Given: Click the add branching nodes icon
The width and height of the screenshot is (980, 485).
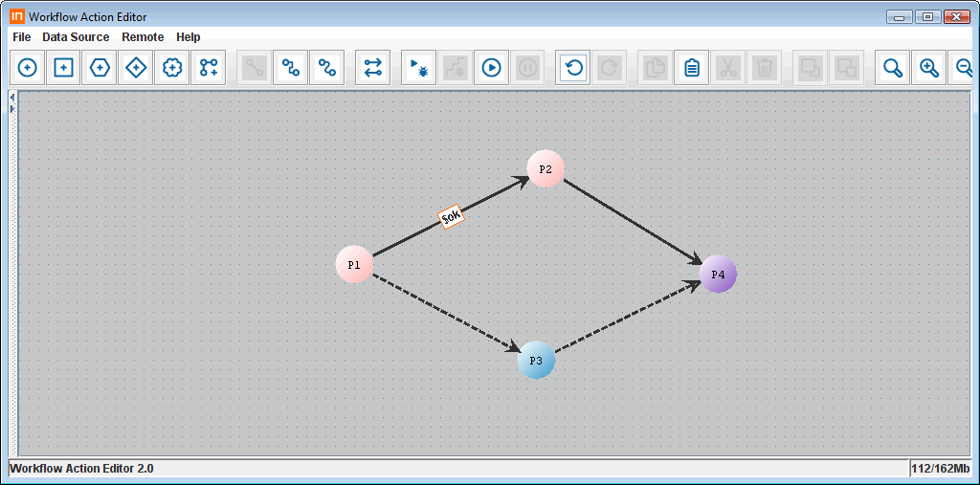Looking at the screenshot, I should click(x=208, y=68).
